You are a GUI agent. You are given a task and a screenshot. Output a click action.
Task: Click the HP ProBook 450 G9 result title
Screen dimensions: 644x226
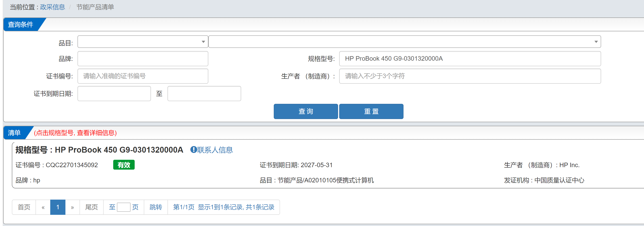click(119, 150)
